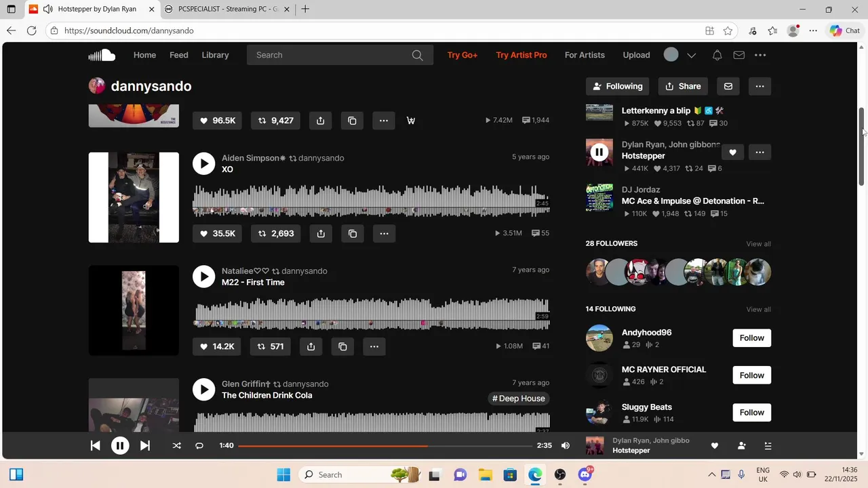The height and width of the screenshot is (488, 868).
Task: Click the Upload link
Action: 636,55
